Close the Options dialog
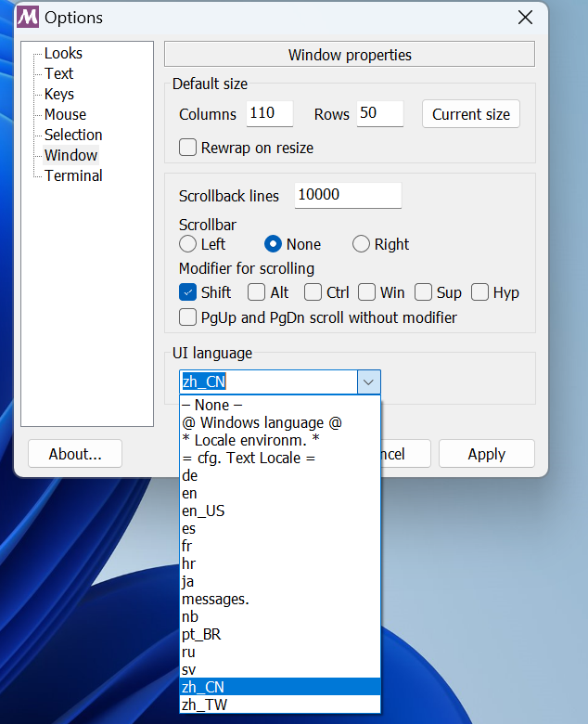 click(x=525, y=18)
